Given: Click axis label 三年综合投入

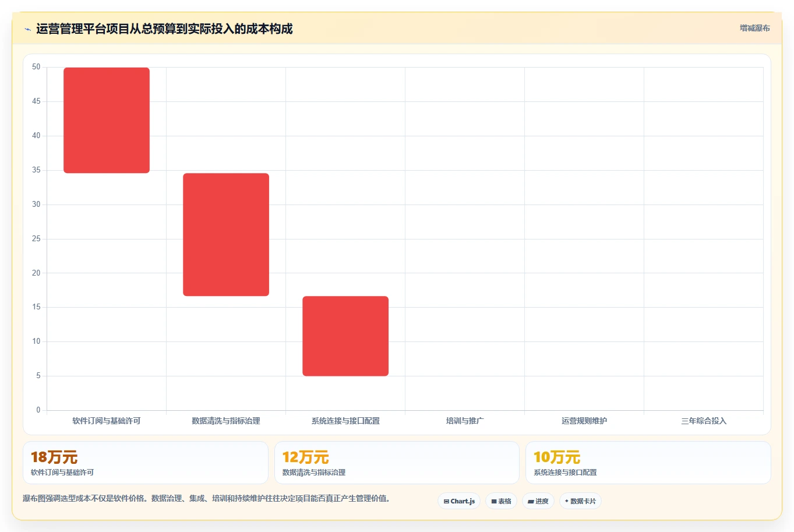Looking at the screenshot, I should click(704, 421).
